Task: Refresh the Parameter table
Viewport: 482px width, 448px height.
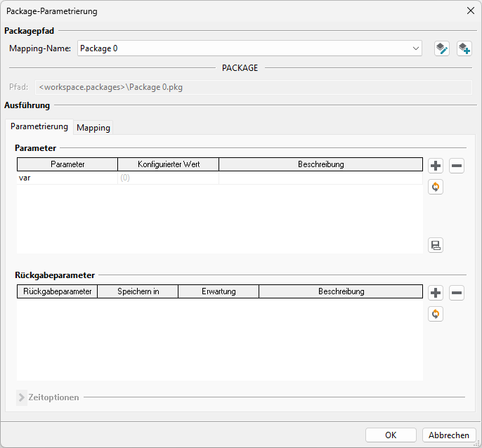Action: (x=436, y=187)
